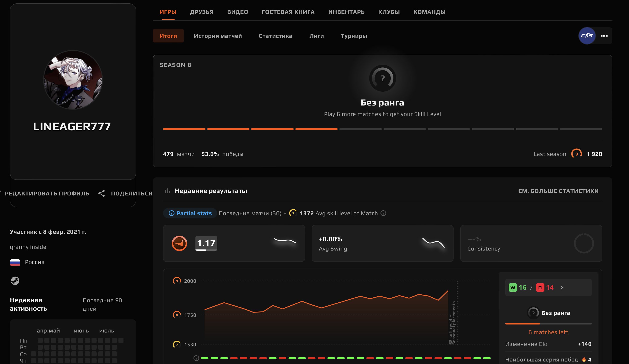Open the Турниры sub-tab

point(354,36)
